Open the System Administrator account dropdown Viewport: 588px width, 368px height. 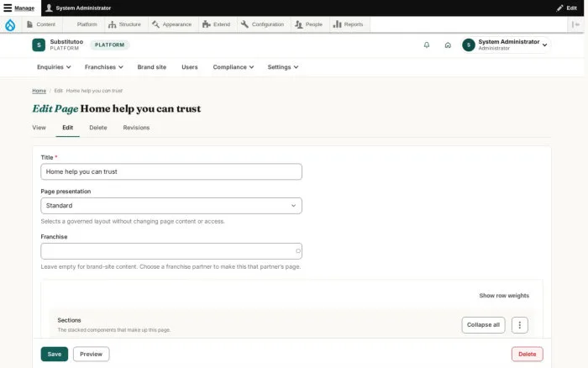click(506, 45)
